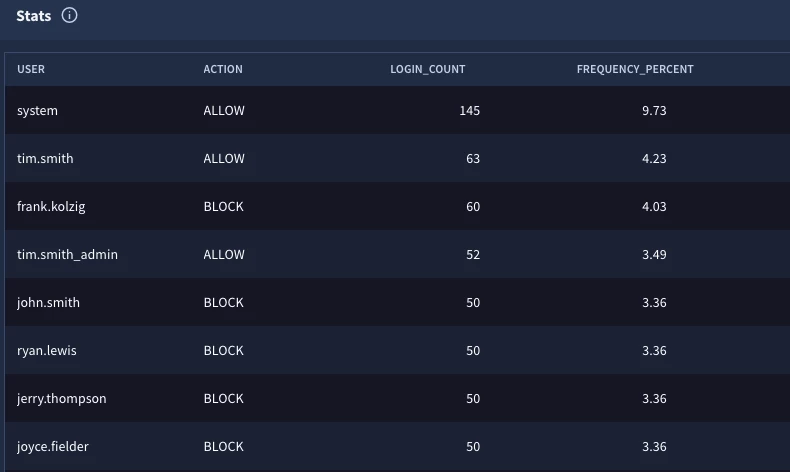Open the Stats info icon
790x472 pixels.
pyautogui.click(x=70, y=16)
